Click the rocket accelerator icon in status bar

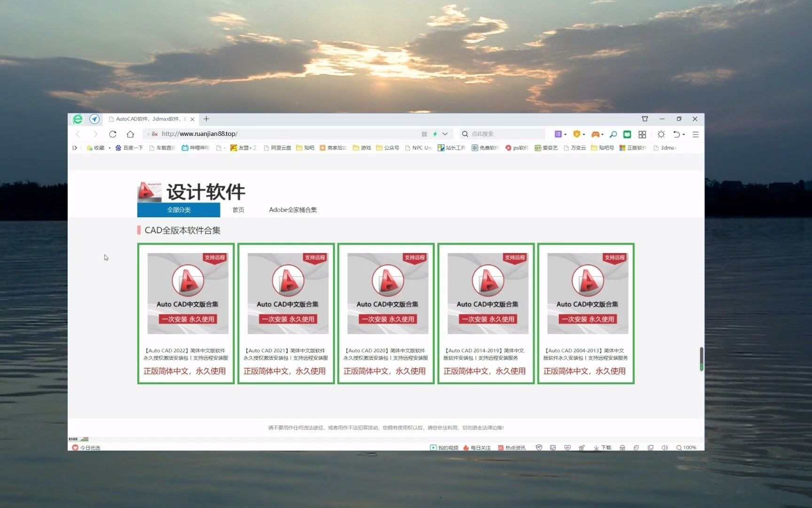581,447
